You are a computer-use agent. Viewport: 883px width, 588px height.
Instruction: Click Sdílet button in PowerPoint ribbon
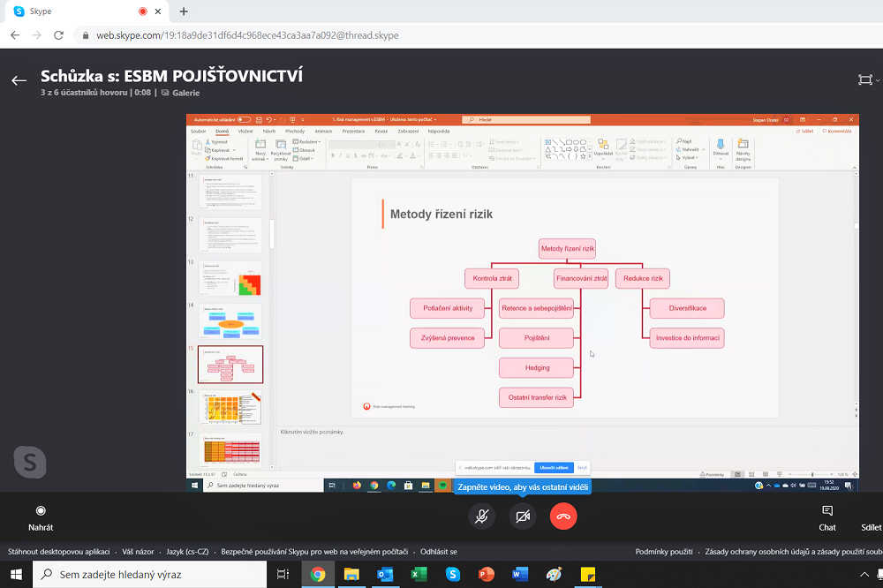(804, 132)
